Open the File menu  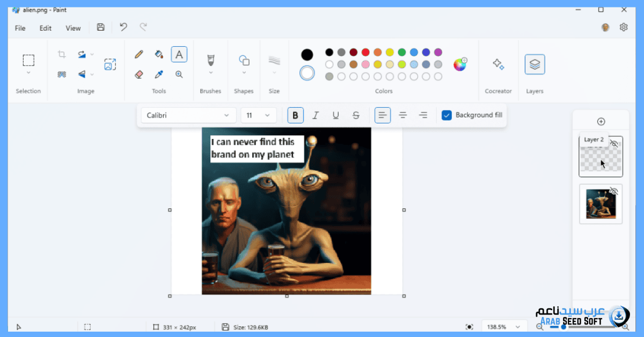point(20,28)
